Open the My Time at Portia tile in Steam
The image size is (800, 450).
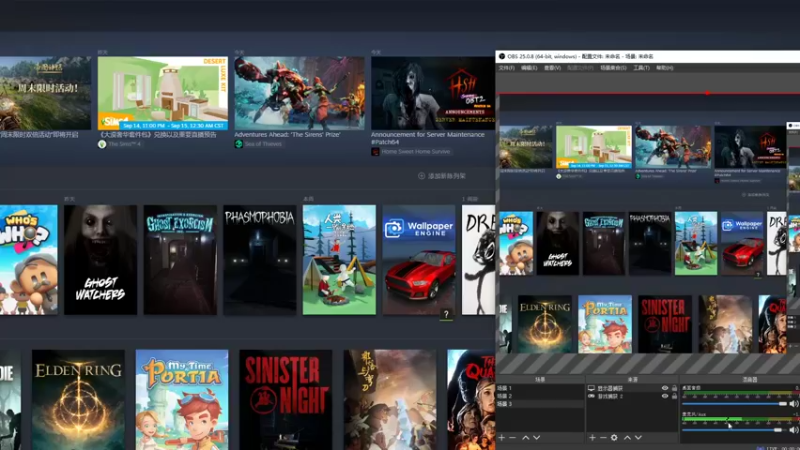point(182,399)
